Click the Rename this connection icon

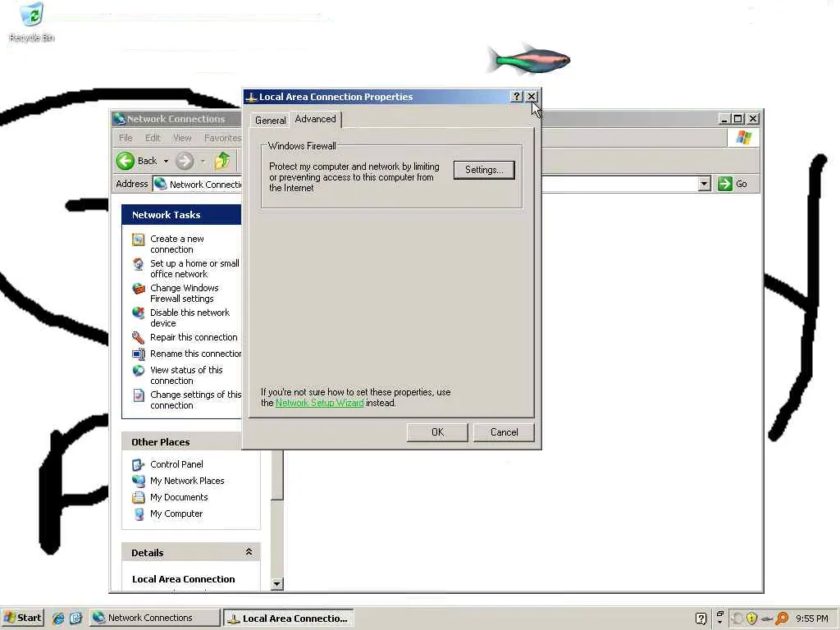click(138, 354)
